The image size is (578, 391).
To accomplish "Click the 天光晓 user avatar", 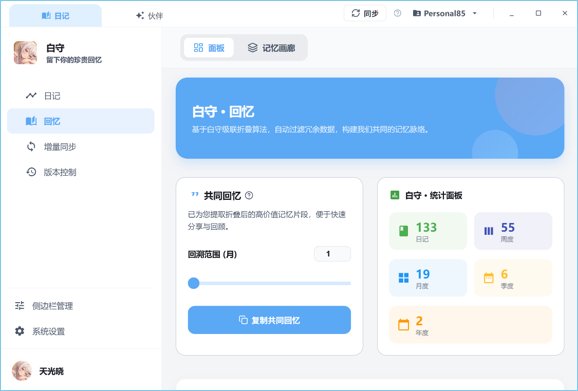I will tap(22, 371).
